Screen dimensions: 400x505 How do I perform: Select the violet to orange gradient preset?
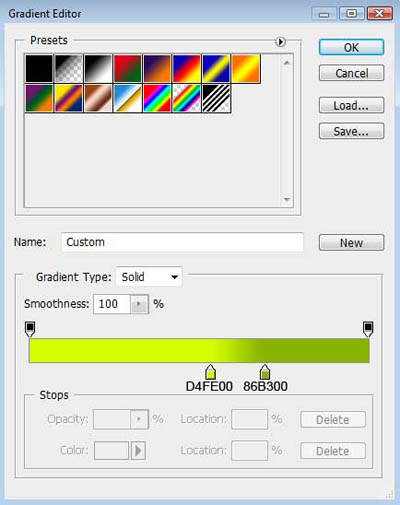157,69
